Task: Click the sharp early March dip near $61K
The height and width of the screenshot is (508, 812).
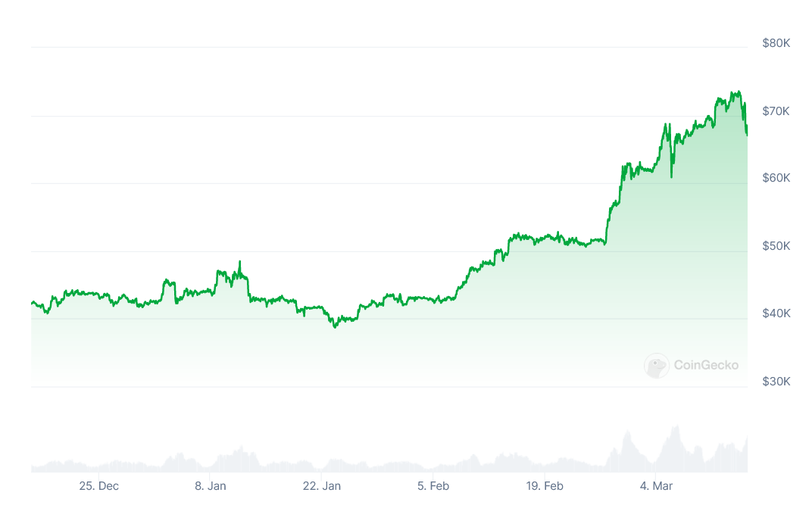Action: [671, 176]
